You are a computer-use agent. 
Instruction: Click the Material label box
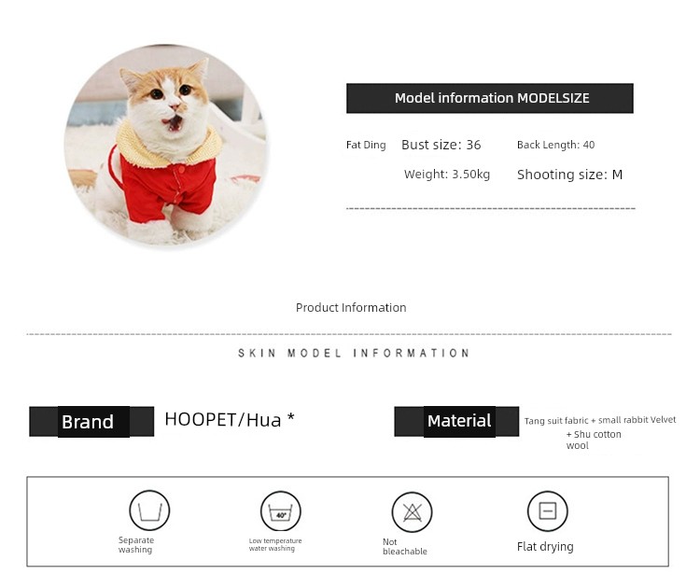click(x=456, y=422)
